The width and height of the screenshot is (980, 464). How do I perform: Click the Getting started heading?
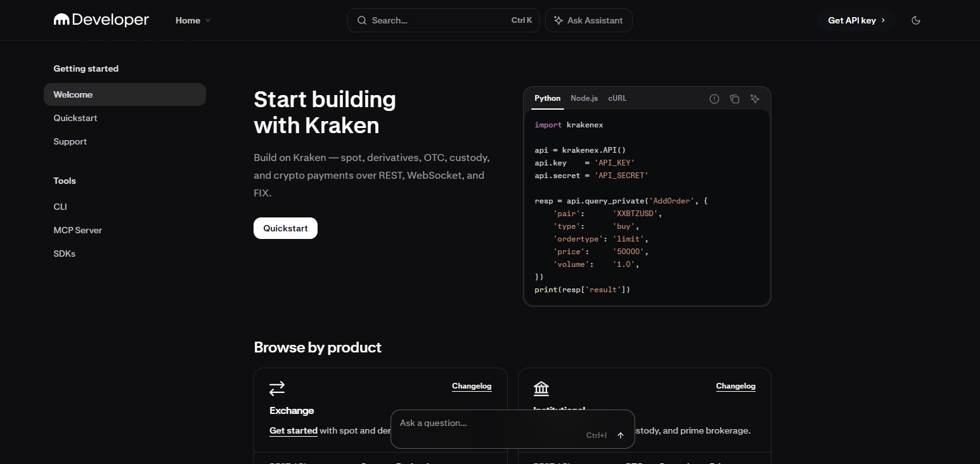(x=86, y=68)
